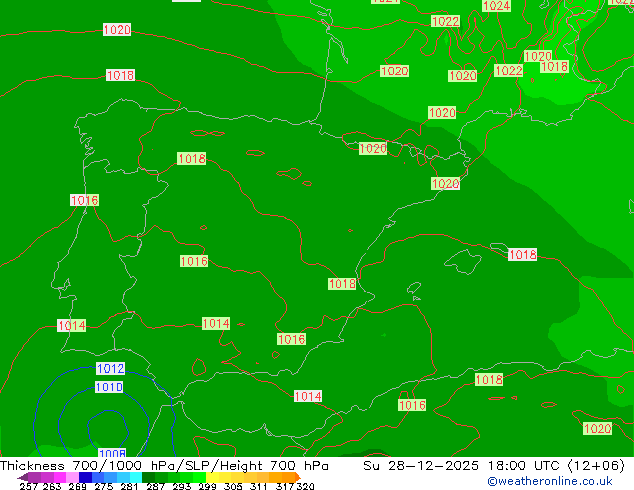Click the 1016 label on Portugal's west coast

tap(84, 200)
